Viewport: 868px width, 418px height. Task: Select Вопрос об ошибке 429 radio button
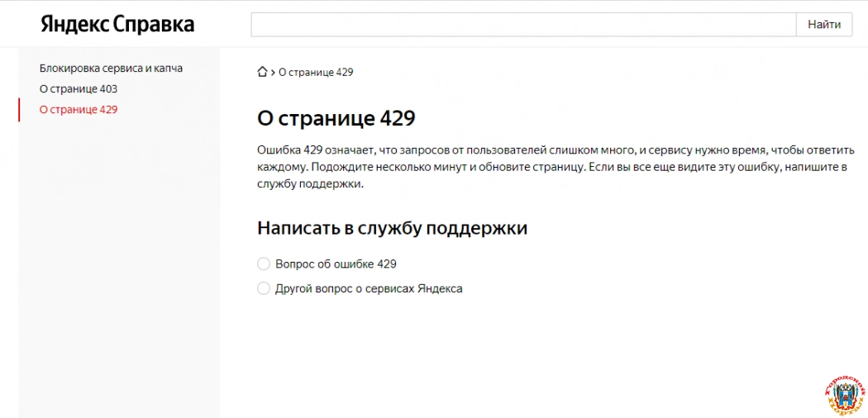pos(264,264)
